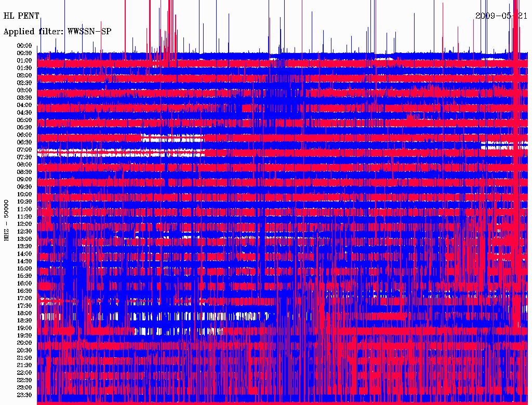Click the 'Applied filter: WWSSN-SP' label

57,32
